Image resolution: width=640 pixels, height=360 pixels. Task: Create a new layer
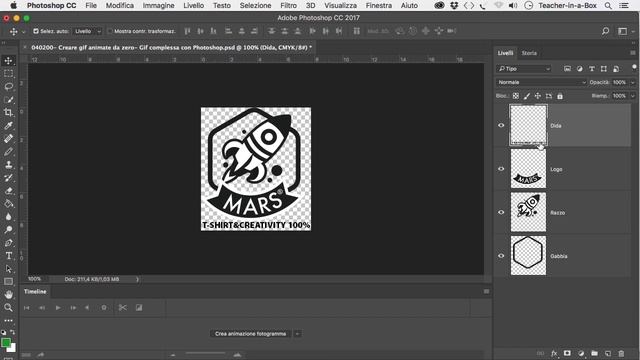point(608,353)
